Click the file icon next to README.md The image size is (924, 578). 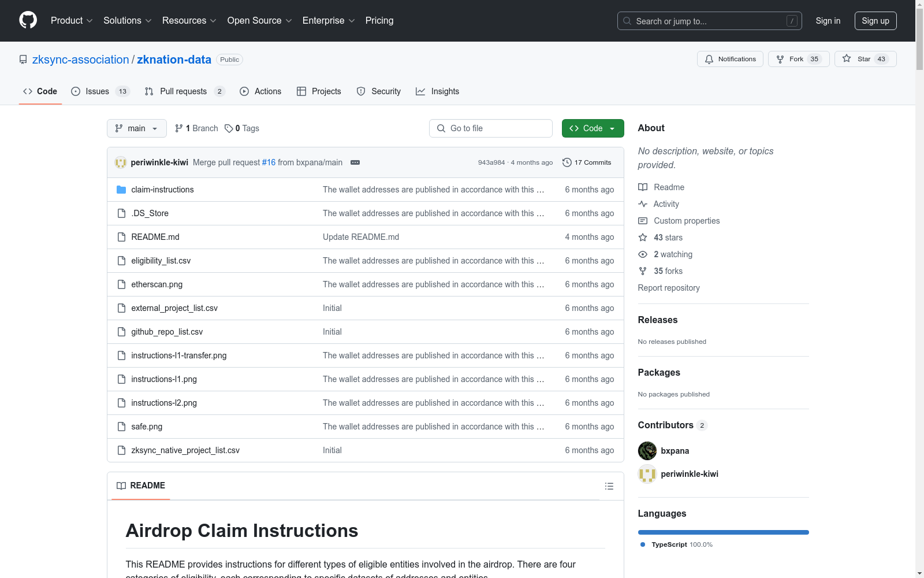[x=121, y=237]
